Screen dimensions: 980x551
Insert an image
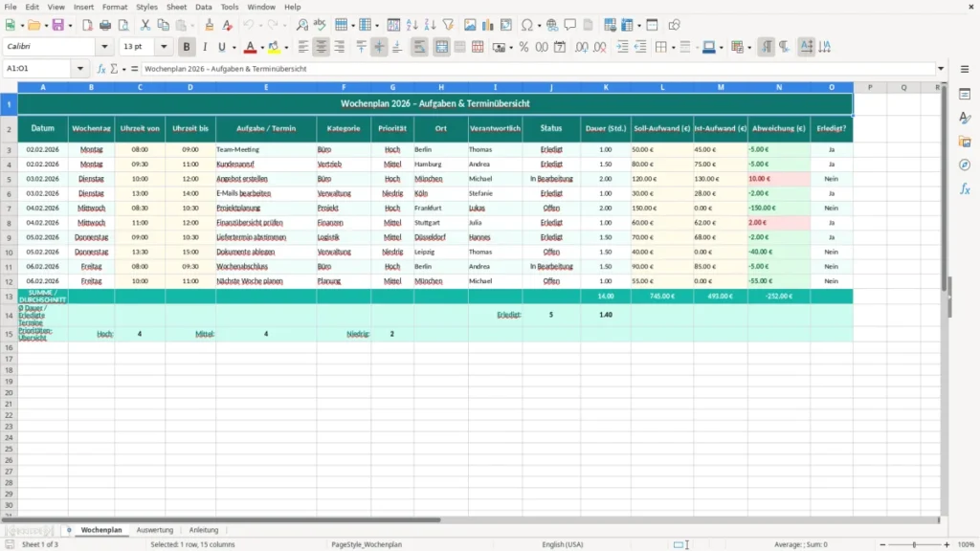click(x=470, y=25)
